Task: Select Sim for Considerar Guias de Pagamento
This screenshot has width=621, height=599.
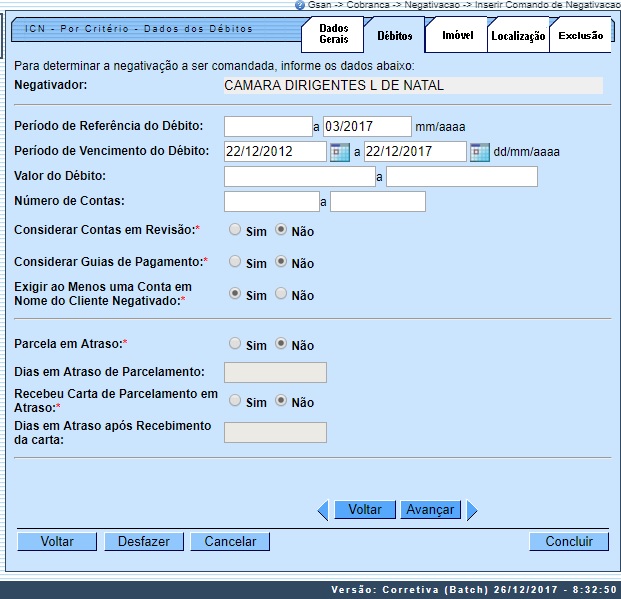Action: (235, 262)
